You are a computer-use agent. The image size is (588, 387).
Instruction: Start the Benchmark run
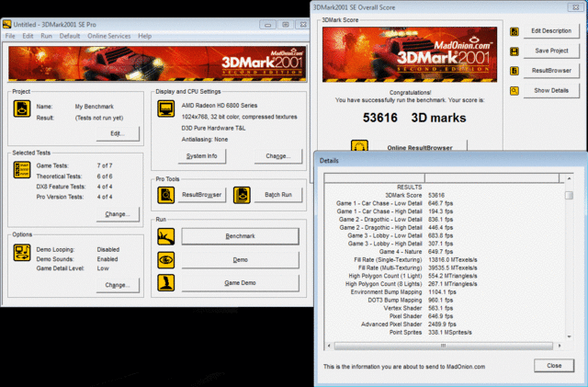pos(240,236)
